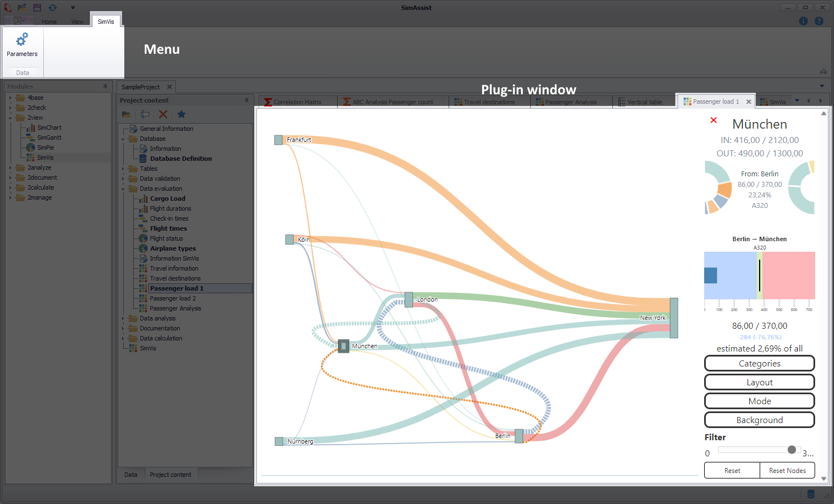Click the blue info icon at top right
This screenshot has height=504, width=834.
[x=803, y=21]
